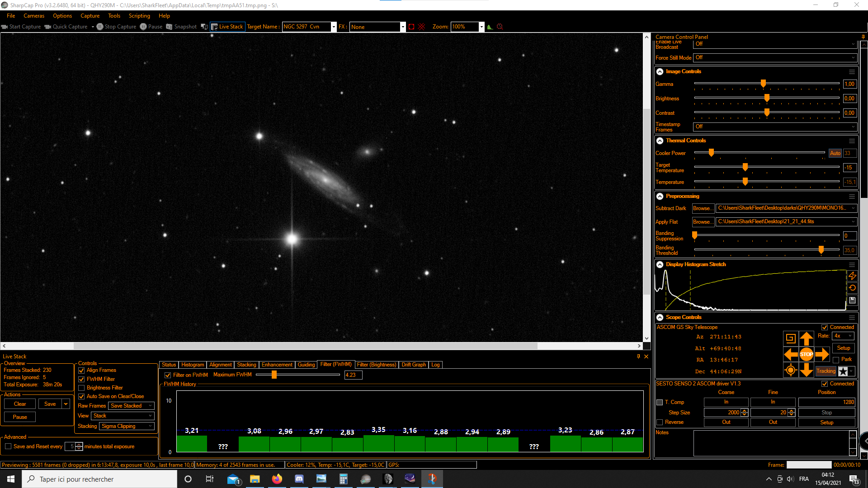Click the Stop Capture toolbar button
This screenshot has height=488, width=868.
[x=117, y=27]
